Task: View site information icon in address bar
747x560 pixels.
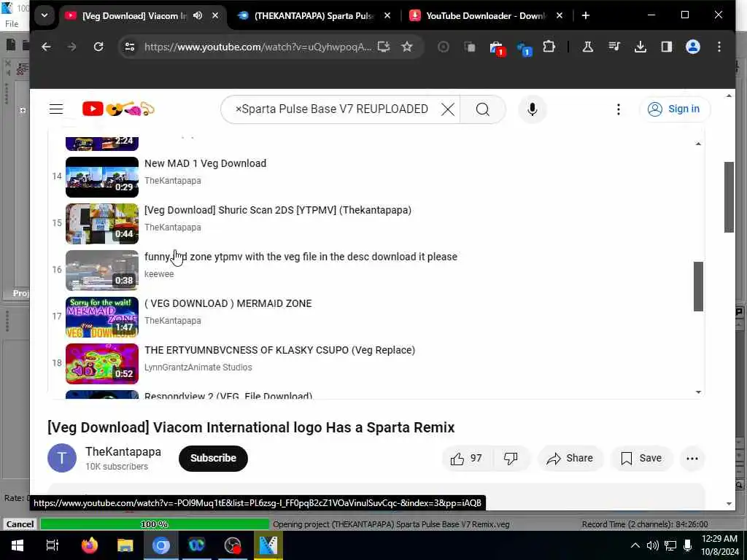Action: point(130,47)
